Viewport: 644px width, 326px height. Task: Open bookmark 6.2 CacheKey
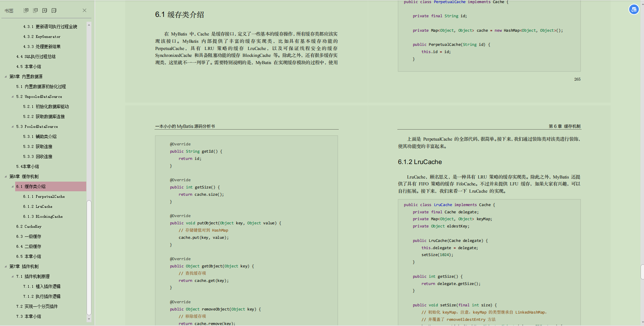coord(29,226)
